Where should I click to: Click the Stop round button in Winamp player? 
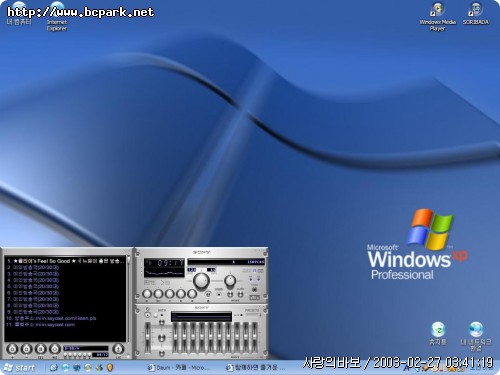click(181, 294)
